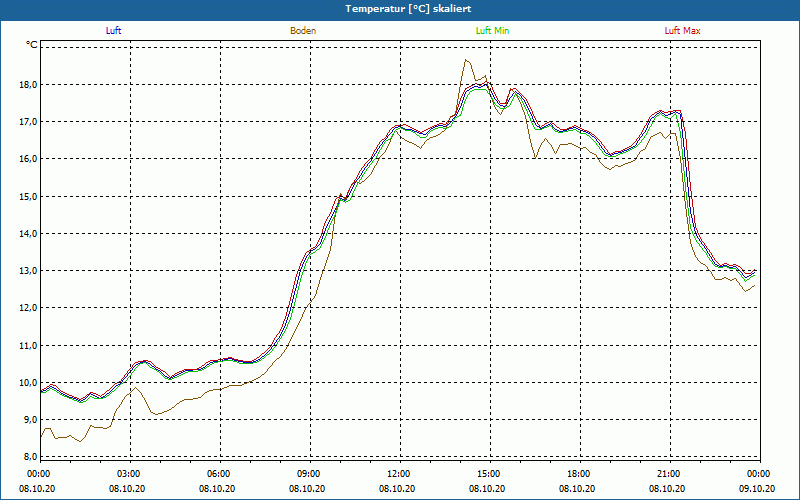Click the °C unit label on the y-axis
The image size is (800, 500).
(32, 45)
